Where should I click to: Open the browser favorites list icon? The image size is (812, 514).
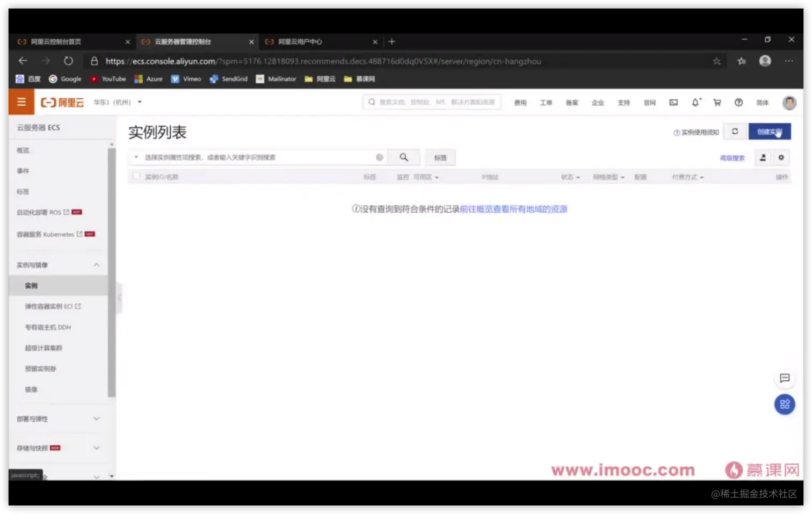tap(742, 61)
